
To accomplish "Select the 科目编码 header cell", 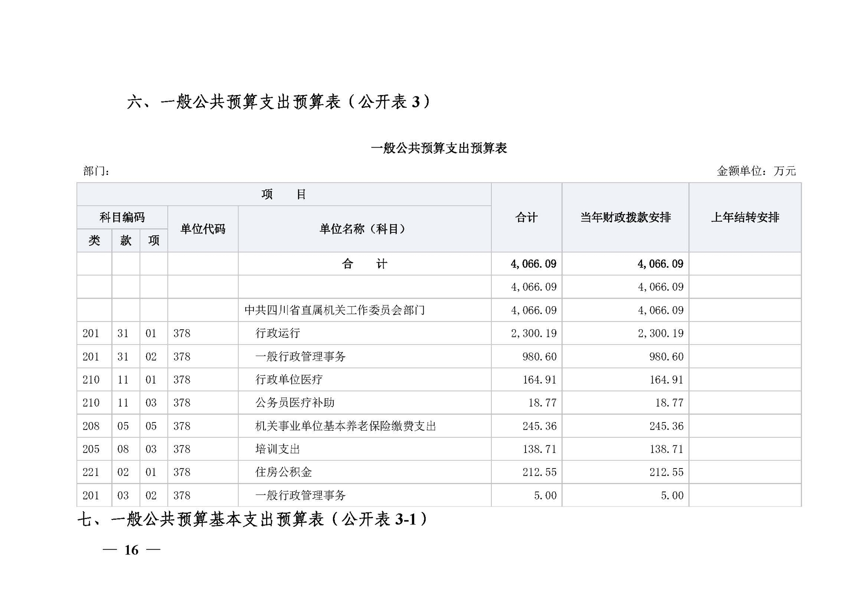I will [122, 217].
